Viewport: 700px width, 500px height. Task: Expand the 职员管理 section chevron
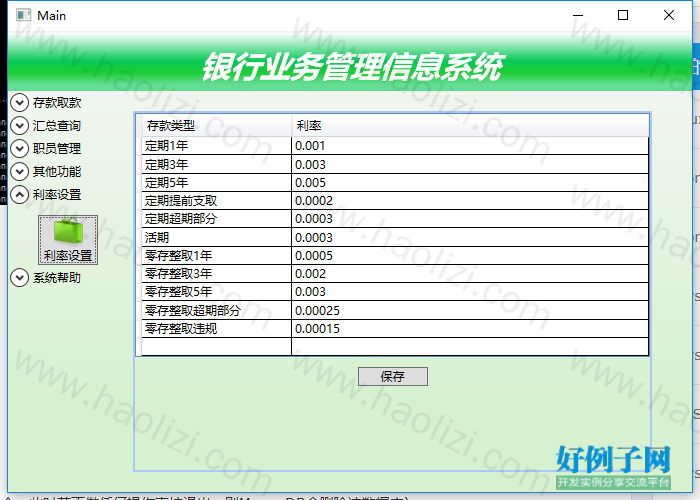[20, 149]
